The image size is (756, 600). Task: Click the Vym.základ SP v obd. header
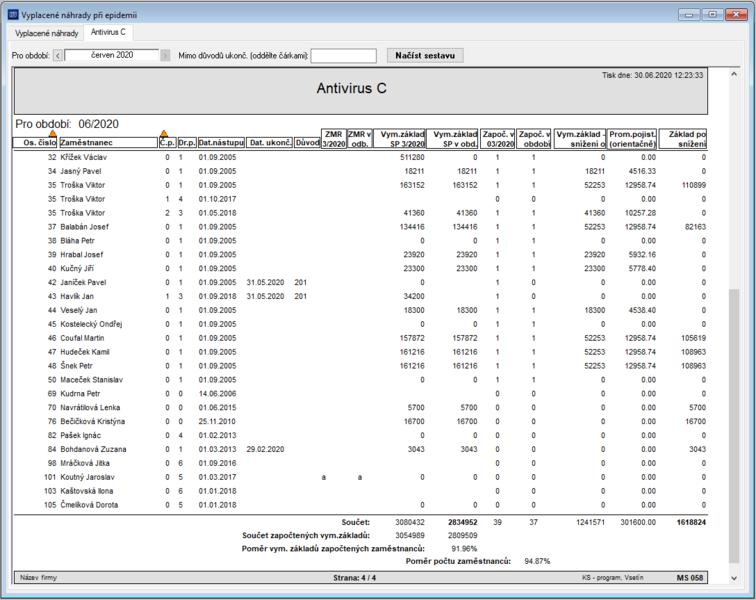tap(453, 139)
